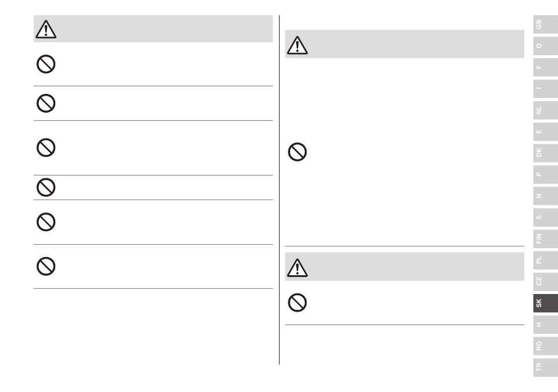Viewport: 558px width, 392px height.
Task: Click the last prohibition icon in the left column
Action: 46,266
